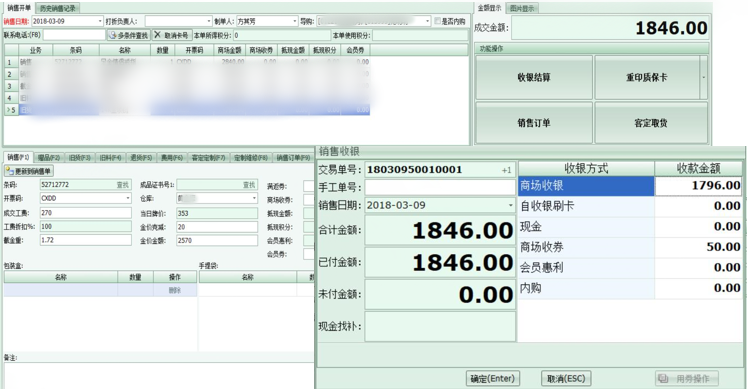Image resolution: width=748 pixels, height=389 pixels.
Task: Click the 更新到销售单 icon button
Action: (29, 171)
